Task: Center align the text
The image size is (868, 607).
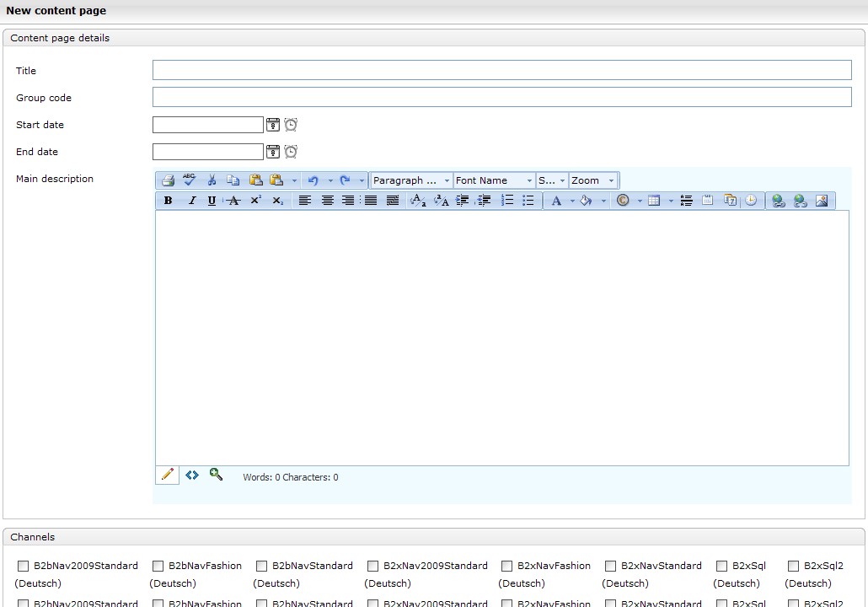Action: point(327,201)
